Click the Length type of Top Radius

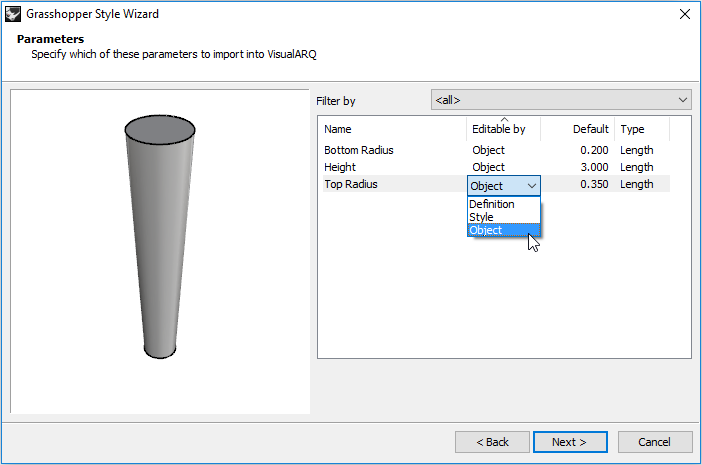point(637,184)
